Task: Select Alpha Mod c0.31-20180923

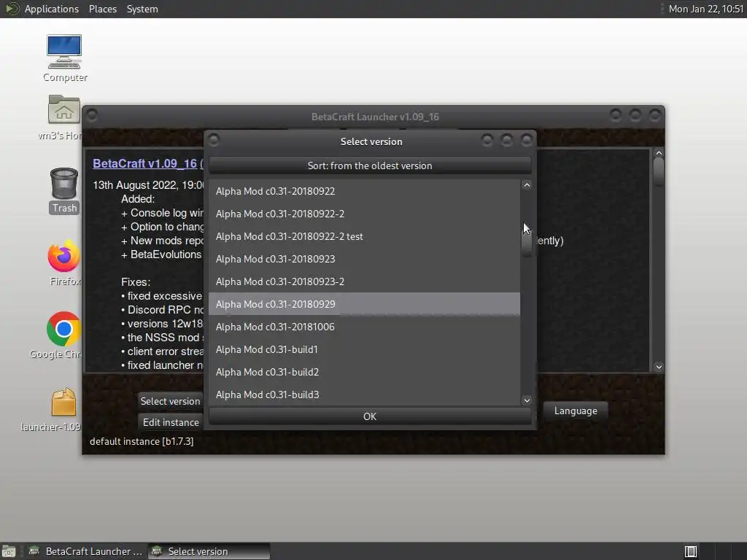Action: pos(365,259)
